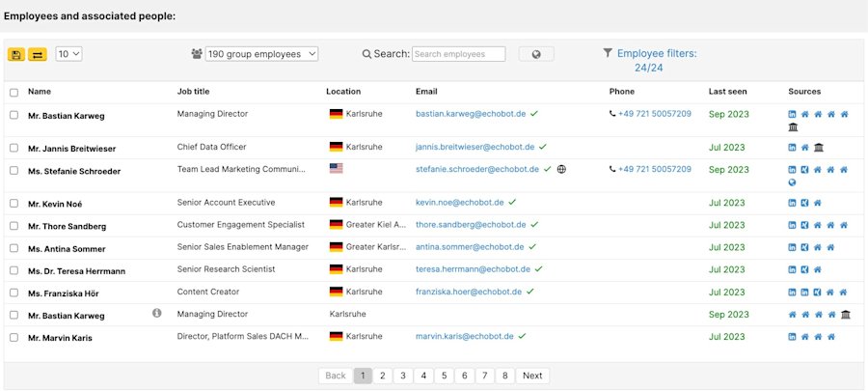Image resolution: width=868 pixels, height=391 pixels.
Task: Click the Next pagination button
Action: (532, 376)
